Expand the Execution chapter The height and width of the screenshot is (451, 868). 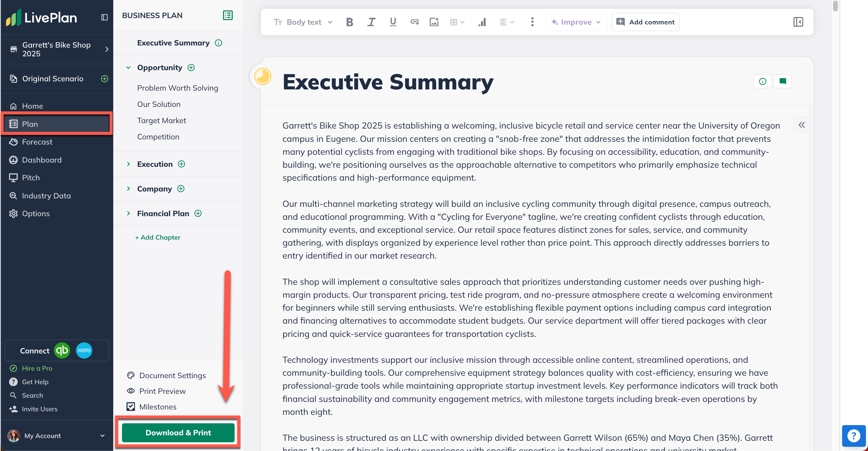[128, 164]
